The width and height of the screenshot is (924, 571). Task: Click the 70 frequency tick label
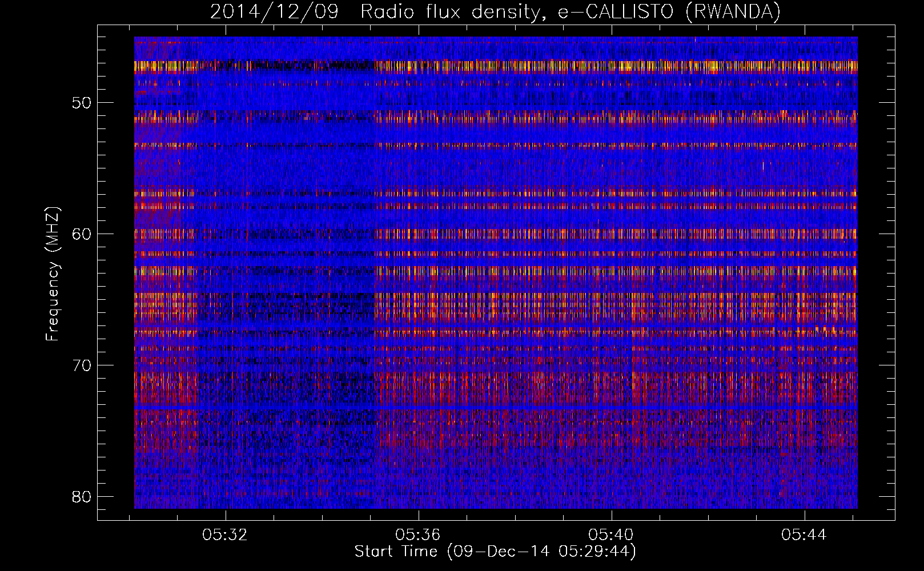(82, 365)
